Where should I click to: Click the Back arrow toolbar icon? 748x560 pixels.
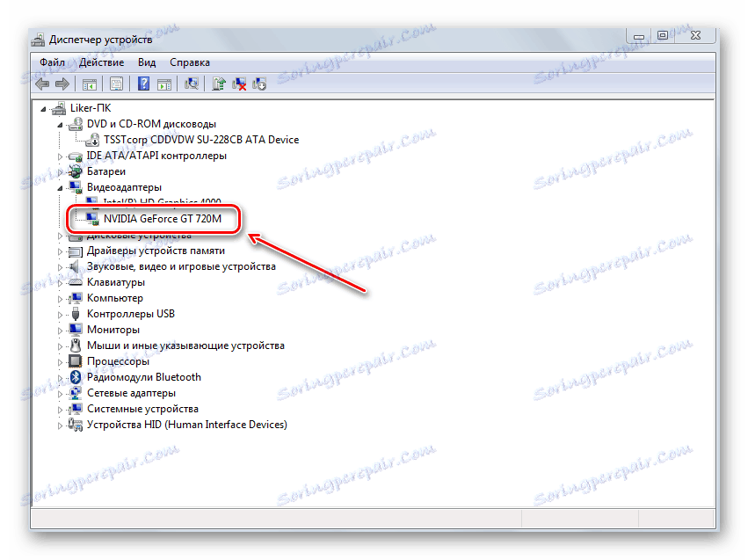point(42,84)
